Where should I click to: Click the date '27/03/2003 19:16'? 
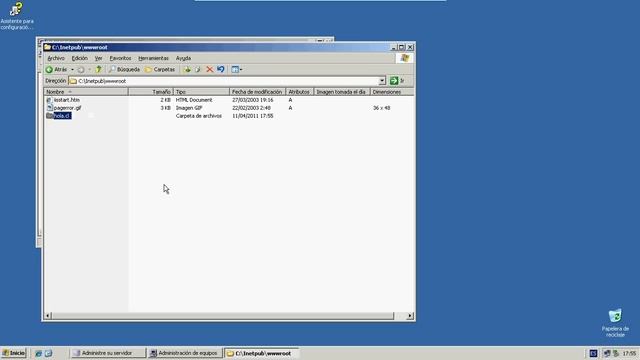(x=253, y=100)
